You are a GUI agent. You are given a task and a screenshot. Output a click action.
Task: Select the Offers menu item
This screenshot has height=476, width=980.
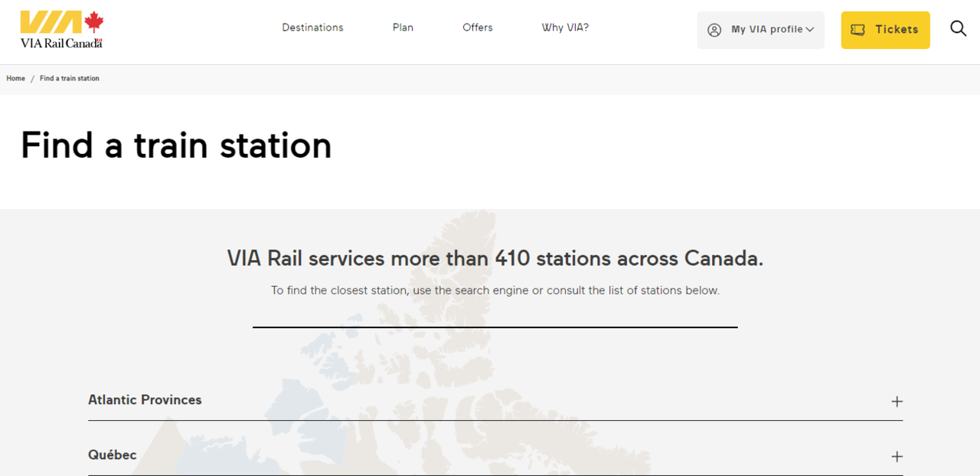click(x=477, y=28)
